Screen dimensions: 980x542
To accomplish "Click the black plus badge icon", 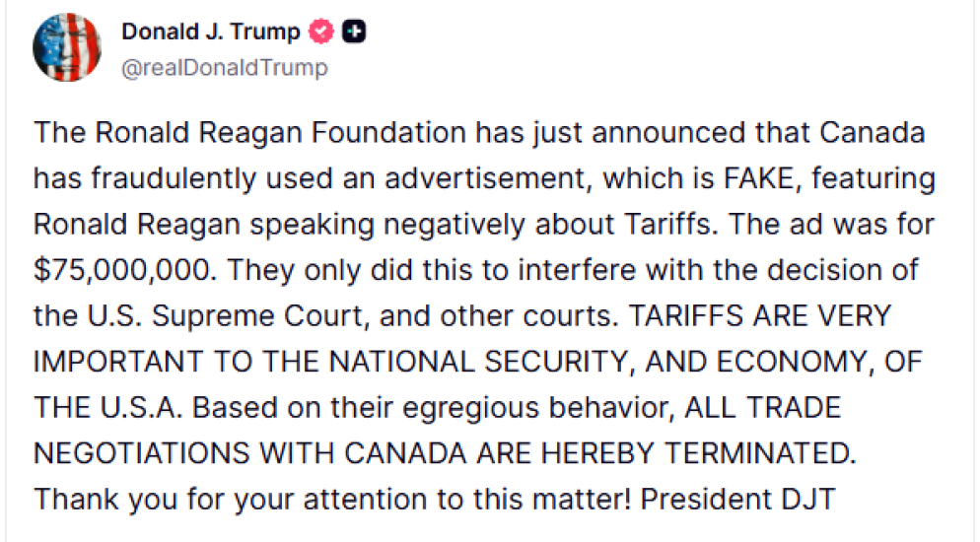I will pyautogui.click(x=354, y=33).
